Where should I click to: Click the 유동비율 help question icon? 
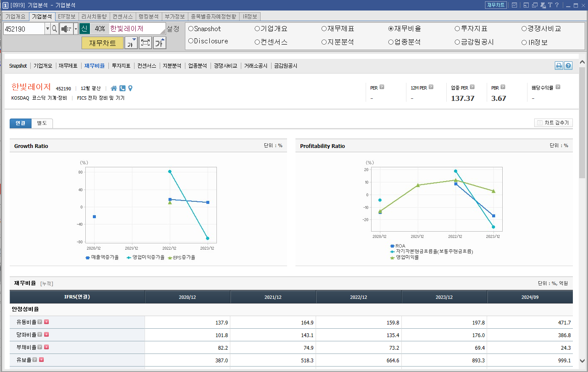(x=40, y=322)
